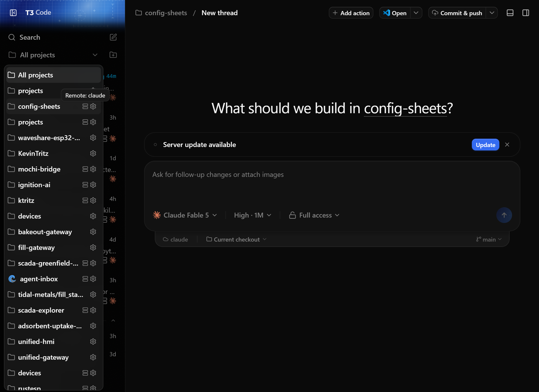539x392 pixels.
Task: Open settings gear for unified-hmi
Action: (x=93, y=342)
